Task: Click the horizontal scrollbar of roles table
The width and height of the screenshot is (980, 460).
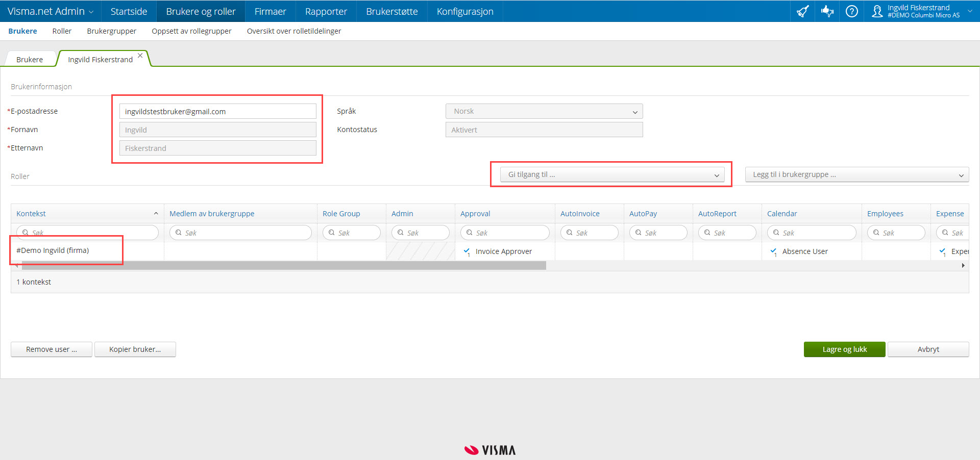Action: tap(284, 266)
